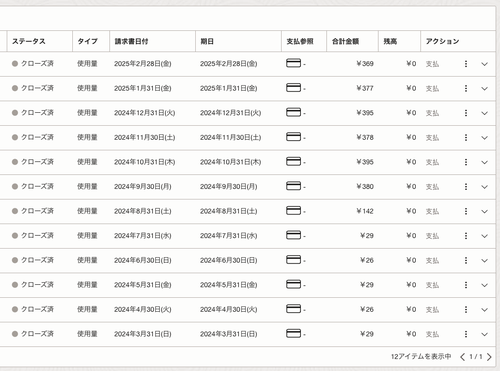Click 支払 link for ¥142 invoice
Screen dimensions: 500x371
pos(432,212)
